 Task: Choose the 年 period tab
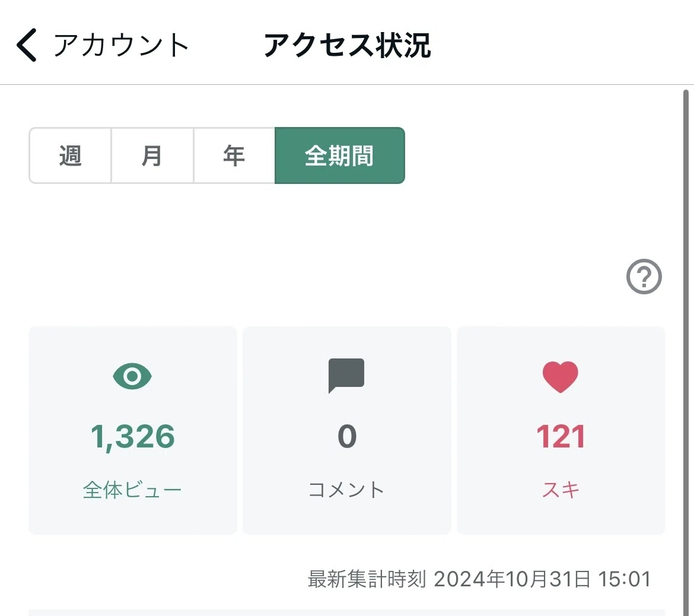pos(234,155)
